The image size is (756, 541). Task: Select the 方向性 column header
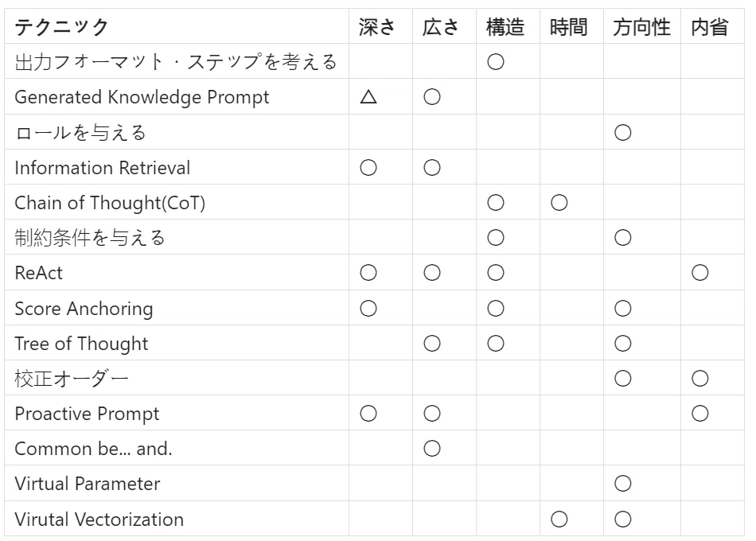[641, 27]
